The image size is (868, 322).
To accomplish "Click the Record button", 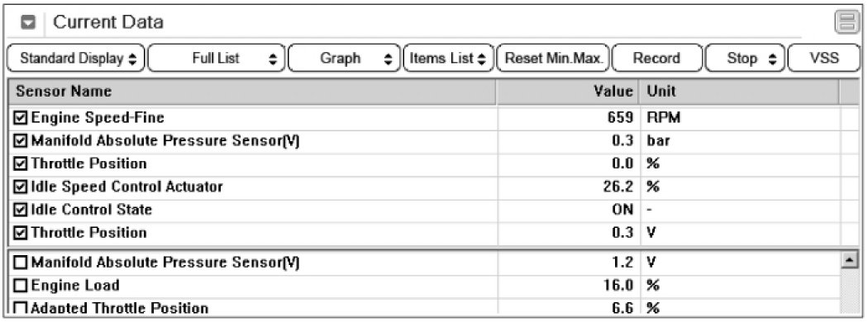I will tap(656, 58).
